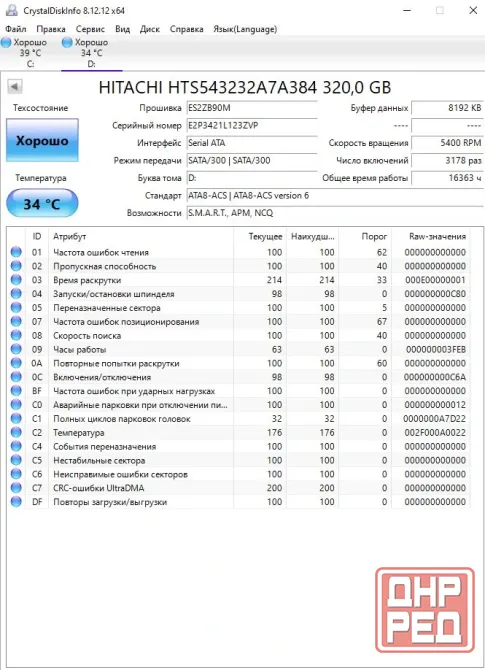
Task: Click status icon for attribute C0
Action: (x=16, y=405)
